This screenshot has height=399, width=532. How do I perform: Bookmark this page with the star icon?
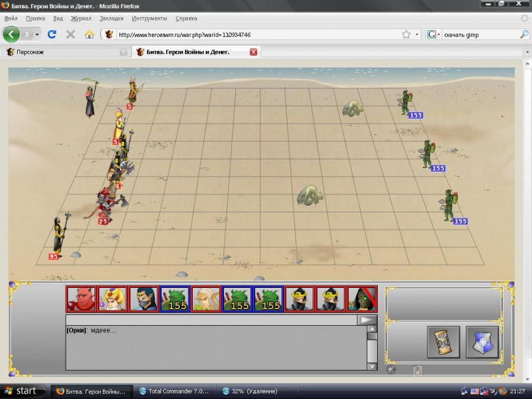(406, 34)
